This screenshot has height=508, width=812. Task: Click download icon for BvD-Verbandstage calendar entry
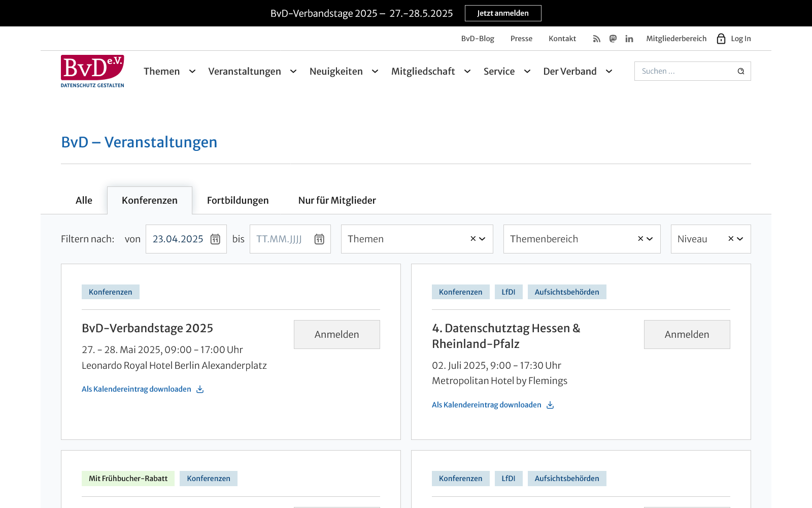point(200,389)
